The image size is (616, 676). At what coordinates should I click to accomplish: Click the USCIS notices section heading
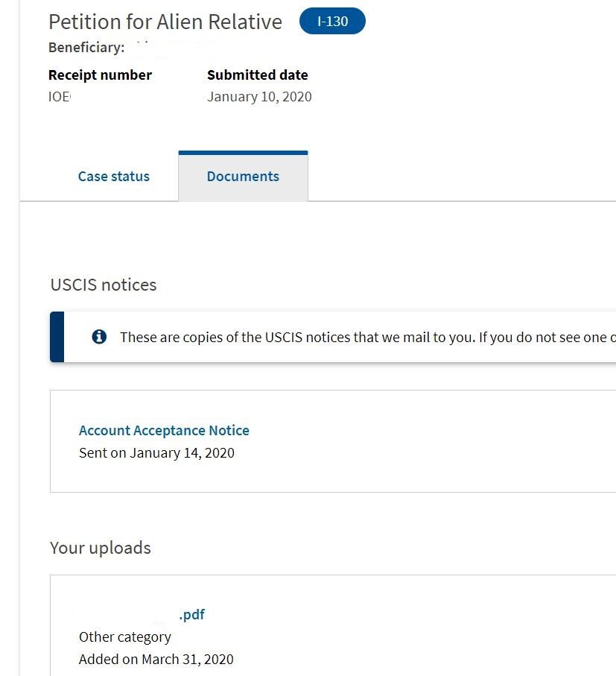point(104,285)
